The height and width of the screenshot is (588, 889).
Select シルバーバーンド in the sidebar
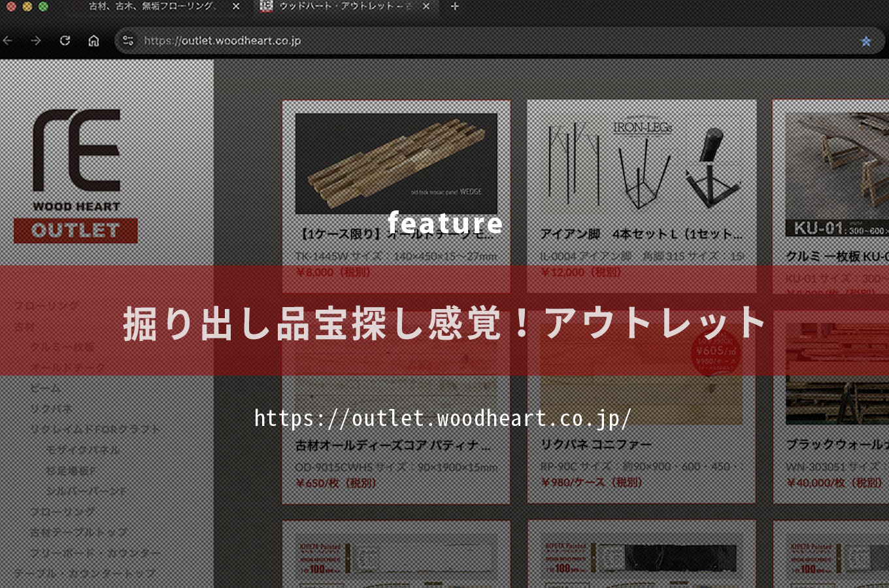(x=86, y=491)
